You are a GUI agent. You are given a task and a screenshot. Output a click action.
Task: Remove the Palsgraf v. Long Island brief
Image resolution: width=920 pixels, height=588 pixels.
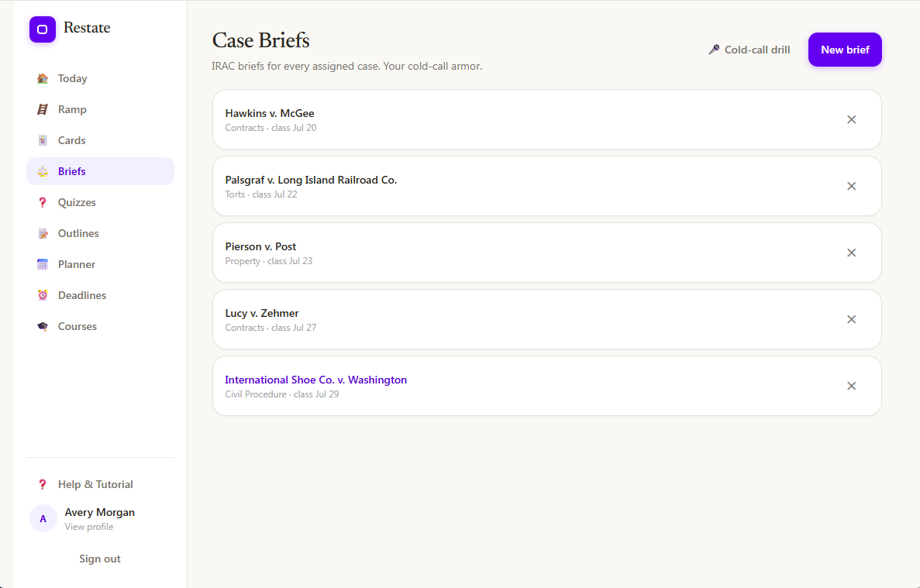[851, 187]
